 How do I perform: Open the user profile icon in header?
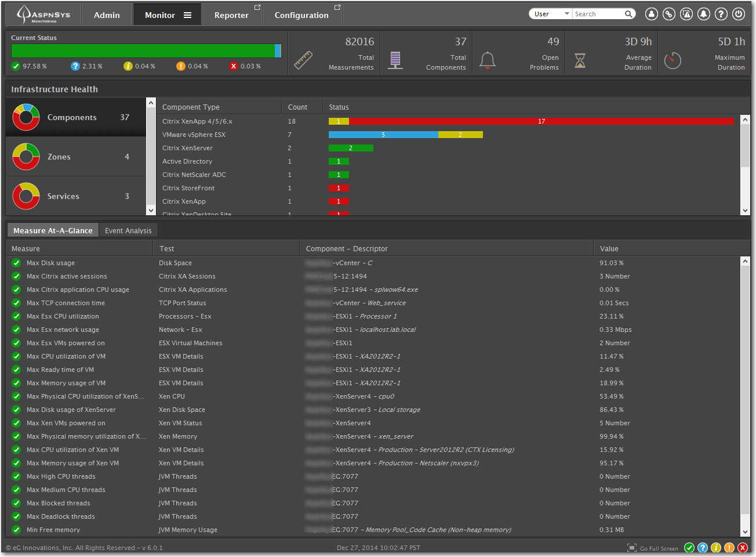coord(652,14)
